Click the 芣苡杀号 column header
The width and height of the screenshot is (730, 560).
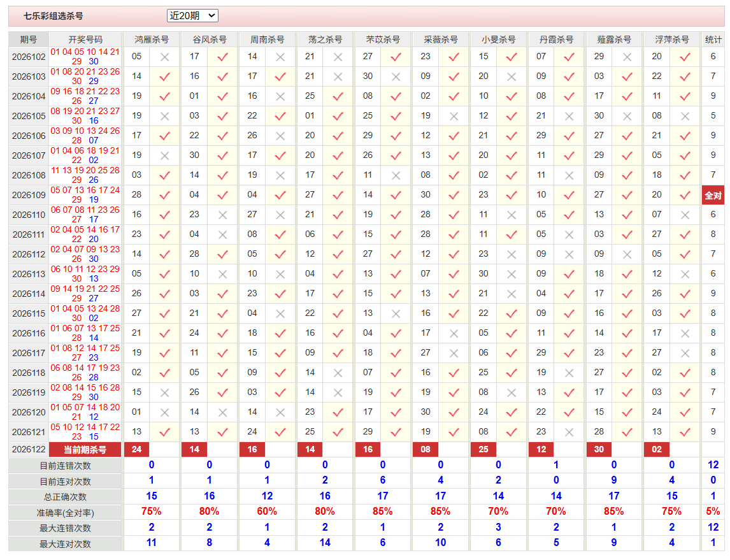tap(383, 39)
